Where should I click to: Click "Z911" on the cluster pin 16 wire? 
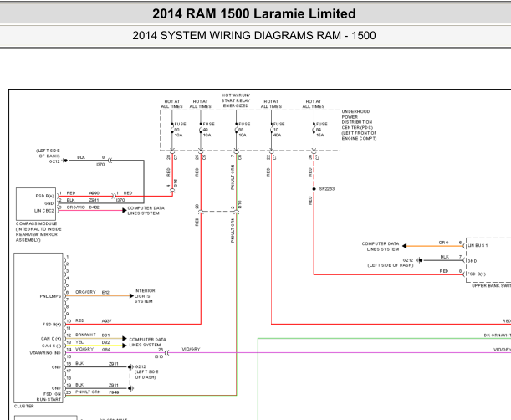pyautogui.click(x=114, y=364)
